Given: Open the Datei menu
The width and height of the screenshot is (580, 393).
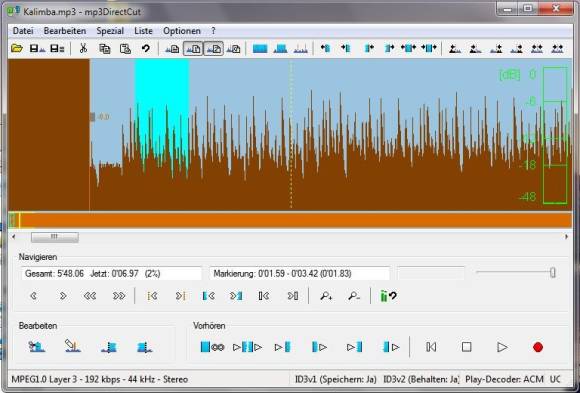Looking at the screenshot, I should (23, 31).
